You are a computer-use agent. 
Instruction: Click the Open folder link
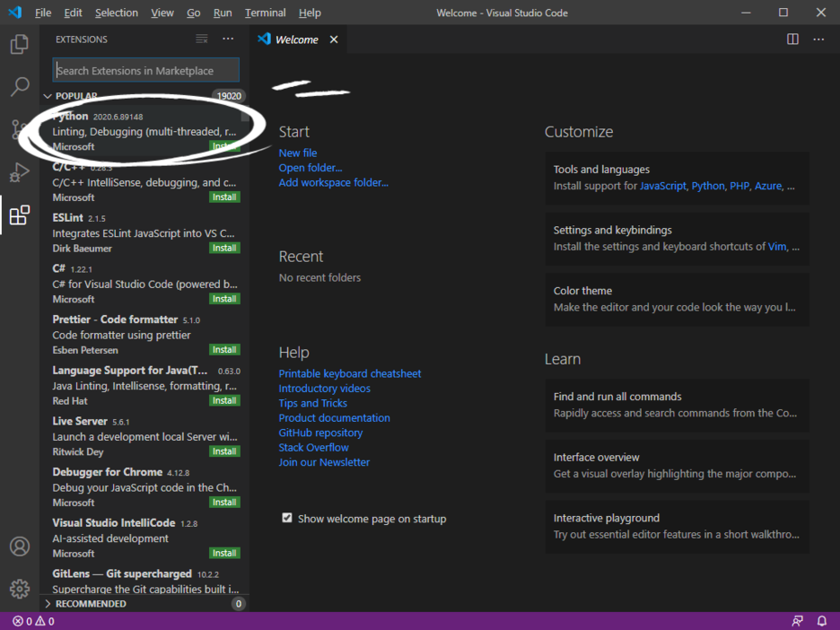click(x=311, y=168)
